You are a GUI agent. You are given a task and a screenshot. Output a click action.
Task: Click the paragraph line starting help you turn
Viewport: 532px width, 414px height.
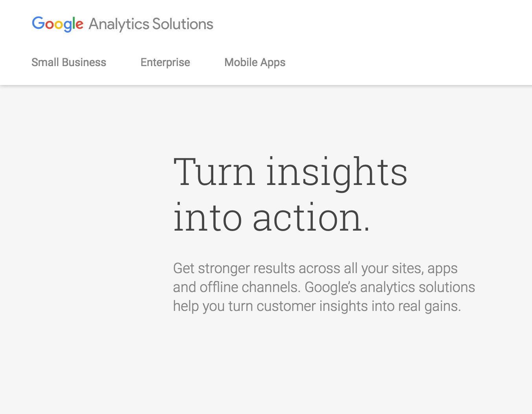(x=317, y=306)
